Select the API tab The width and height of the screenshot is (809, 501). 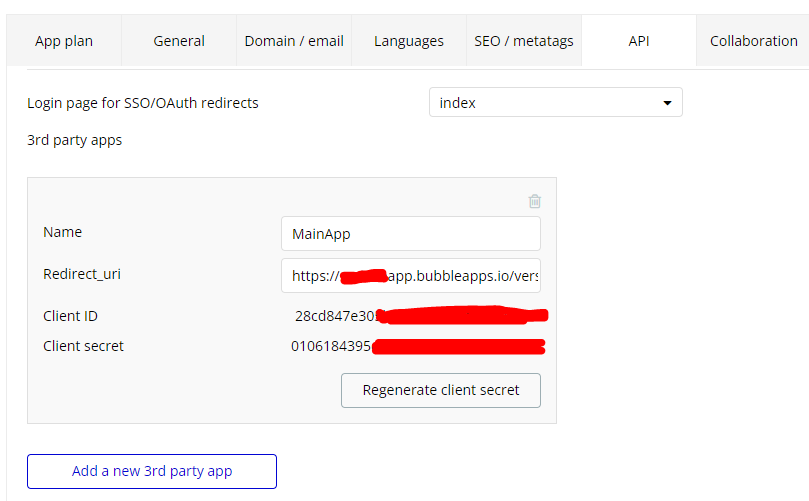coord(639,41)
